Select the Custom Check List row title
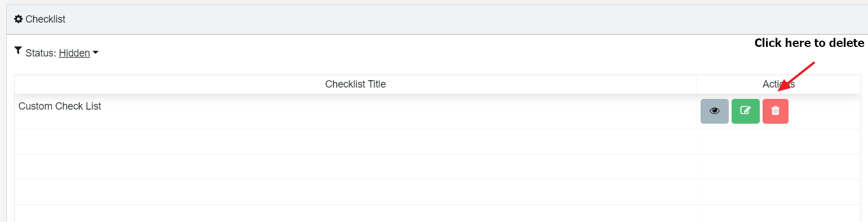The height and width of the screenshot is (222, 868). click(60, 106)
